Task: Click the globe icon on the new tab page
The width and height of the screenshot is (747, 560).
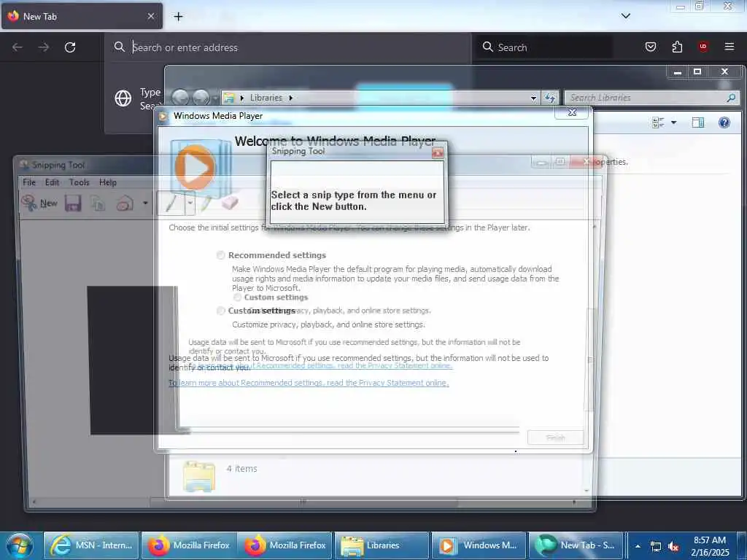Action: tap(123, 98)
